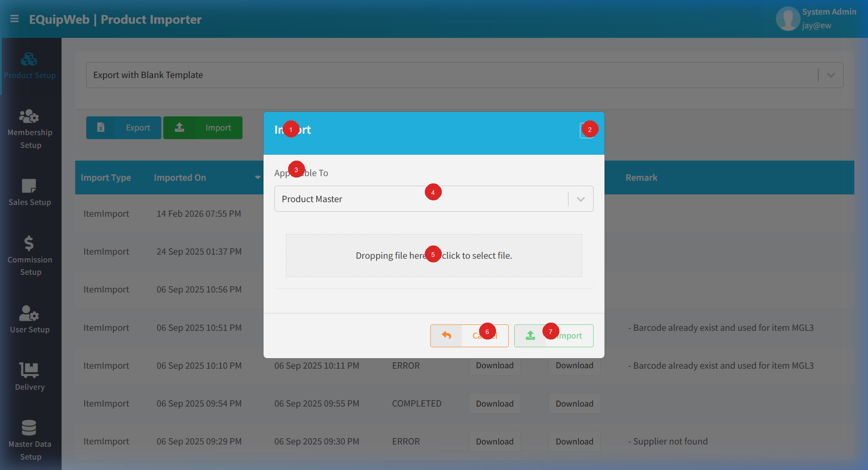The height and width of the screenshot is (470, 868).
Task: Open the hamburger navigation menu
Action: coord(14,19)
